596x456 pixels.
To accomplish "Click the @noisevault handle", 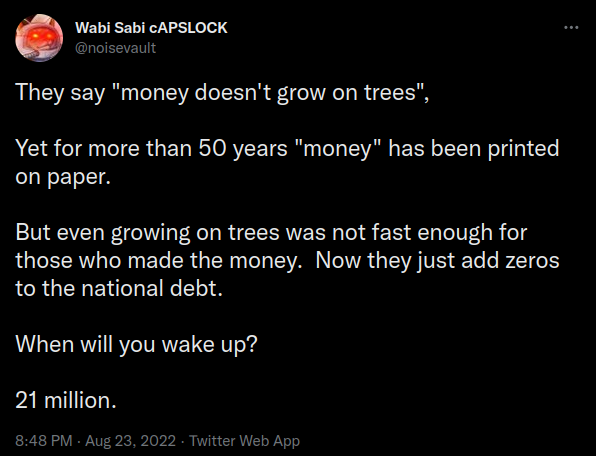I will [116, 48].
